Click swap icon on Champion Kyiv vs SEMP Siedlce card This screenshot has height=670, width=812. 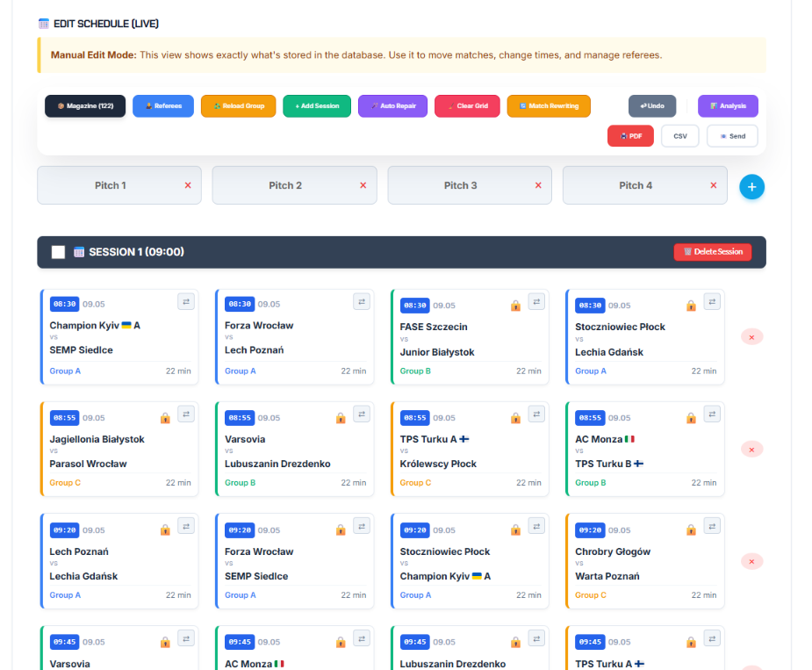186,301
